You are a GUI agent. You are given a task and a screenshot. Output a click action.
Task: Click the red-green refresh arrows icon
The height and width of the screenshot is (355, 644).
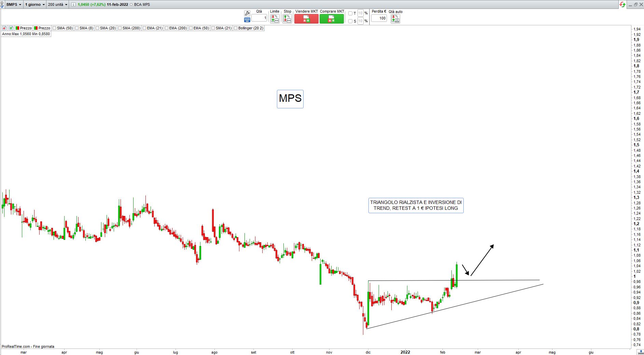coord(622,4)
